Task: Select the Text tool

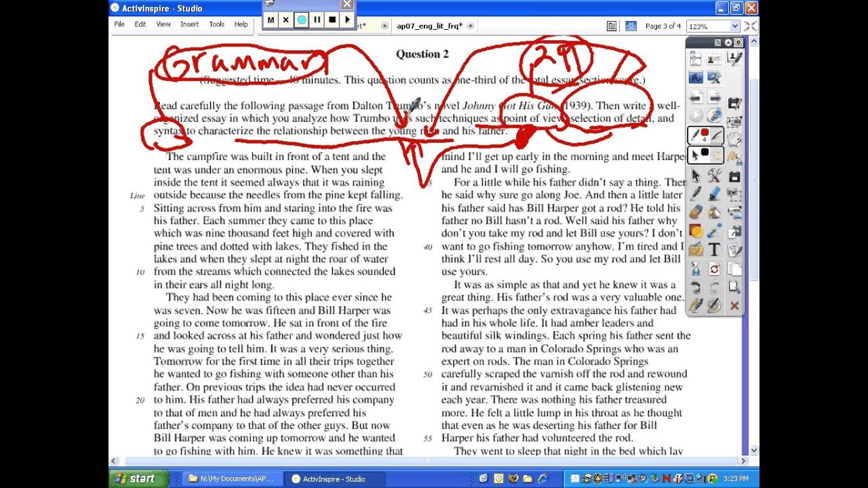Action: [714, 250]
